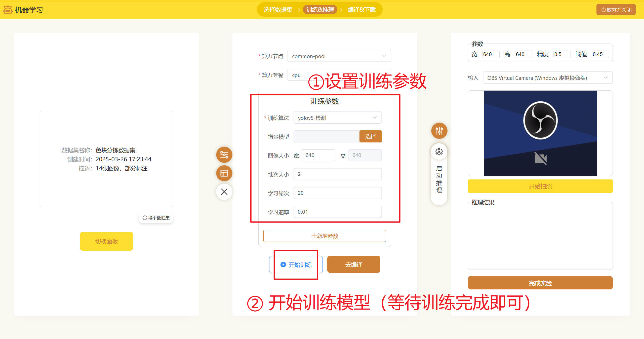Click the refresh icon next to 换个数据集
Viewport: 644px width, 339px height.
click(145, 218)
